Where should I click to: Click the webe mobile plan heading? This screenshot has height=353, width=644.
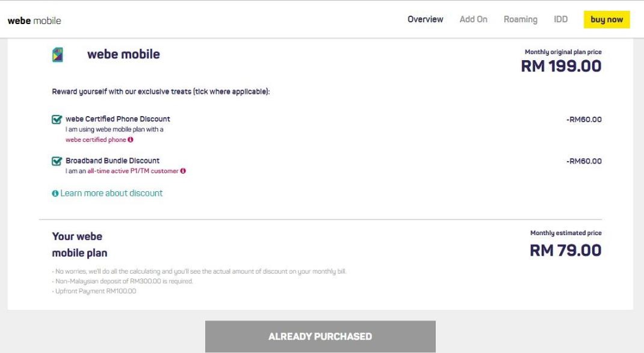tap(79, 245)
